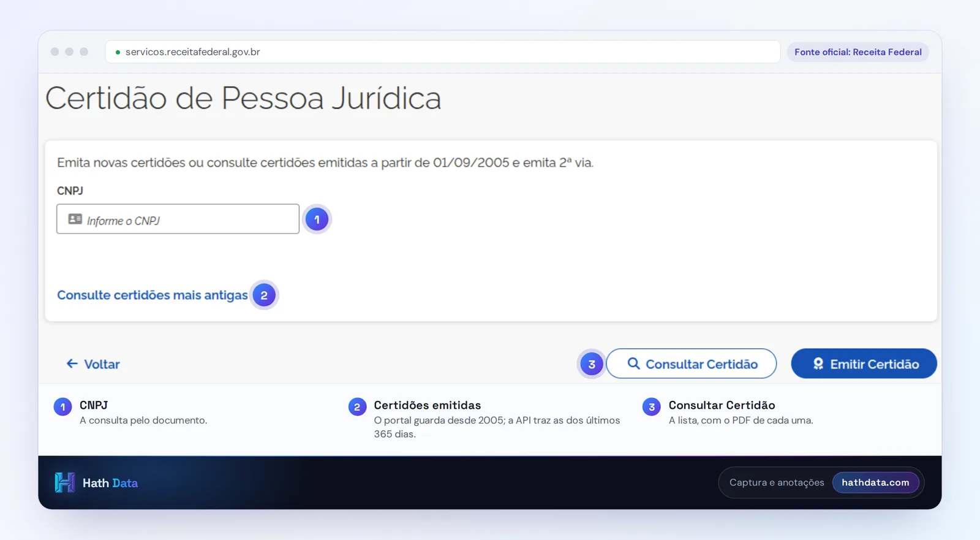Click 'A consulta pelo documento.' caption
Screen dimensions: 980x540
(143, 420)
